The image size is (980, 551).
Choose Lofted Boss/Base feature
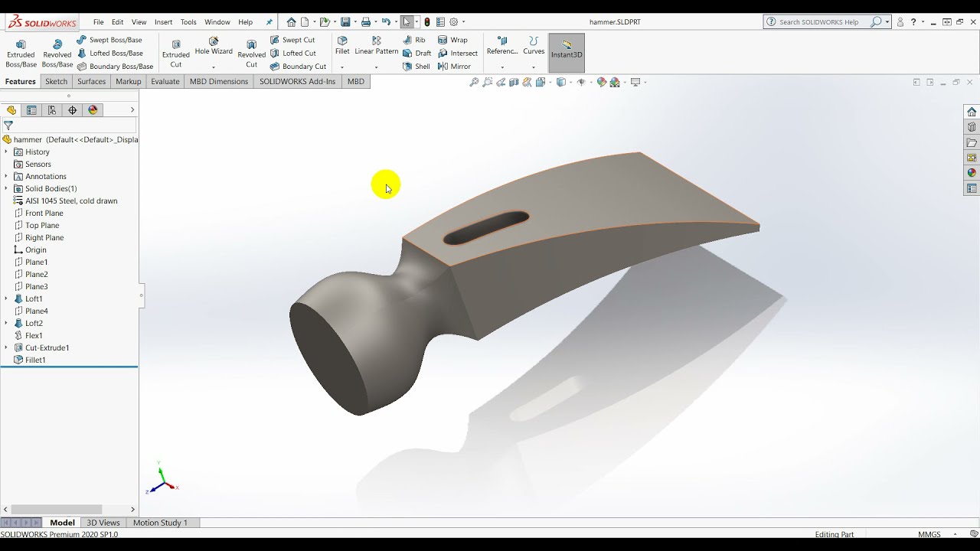109,53
